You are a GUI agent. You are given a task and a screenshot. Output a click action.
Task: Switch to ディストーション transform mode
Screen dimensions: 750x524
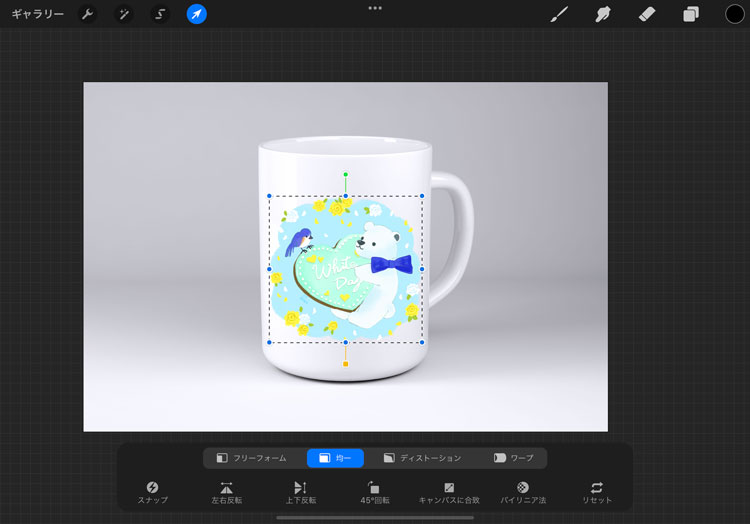[422, 458]
